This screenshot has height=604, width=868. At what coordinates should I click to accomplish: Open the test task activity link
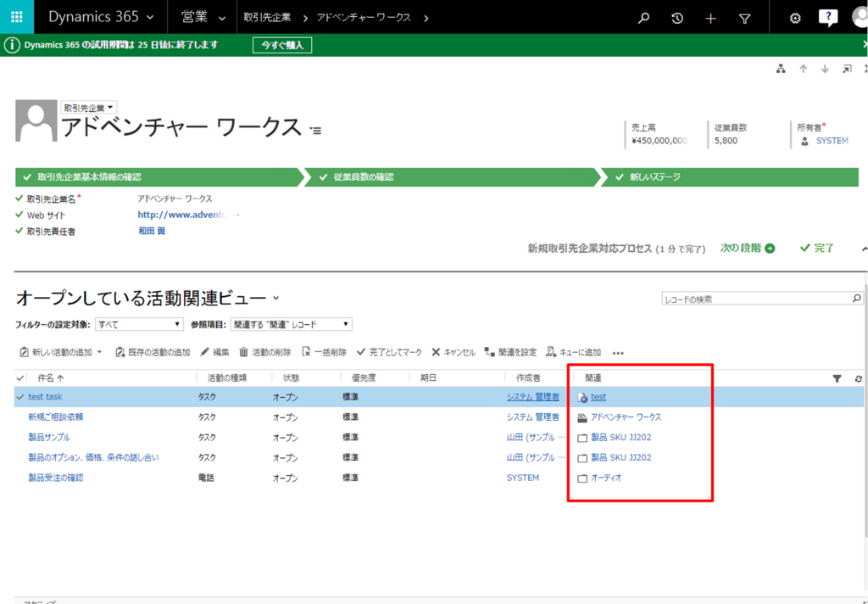(46, 397)
